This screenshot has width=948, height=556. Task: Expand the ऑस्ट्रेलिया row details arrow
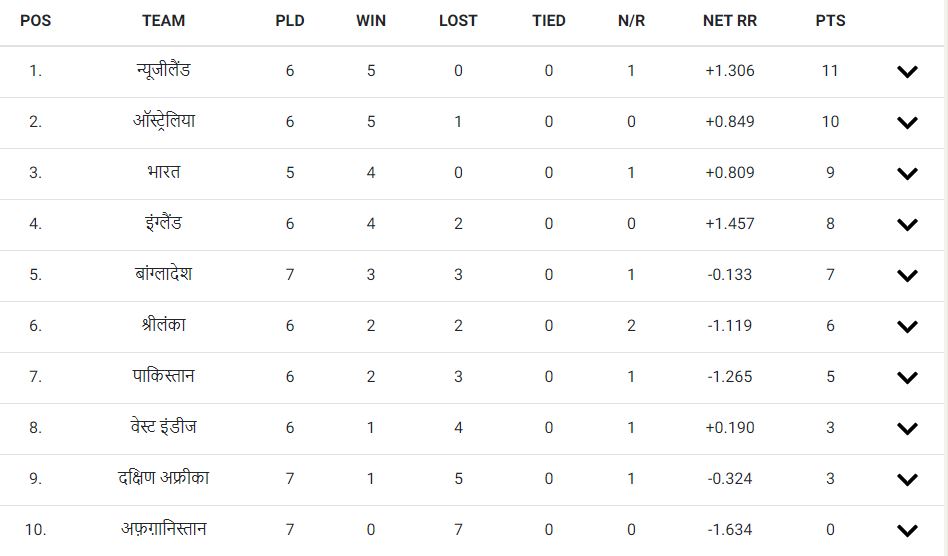click(x=907, y=122)
